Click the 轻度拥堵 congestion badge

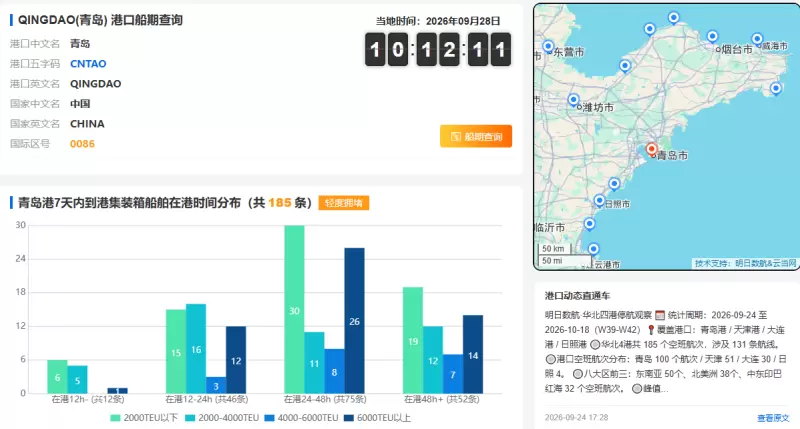click(x=343, y=203)
